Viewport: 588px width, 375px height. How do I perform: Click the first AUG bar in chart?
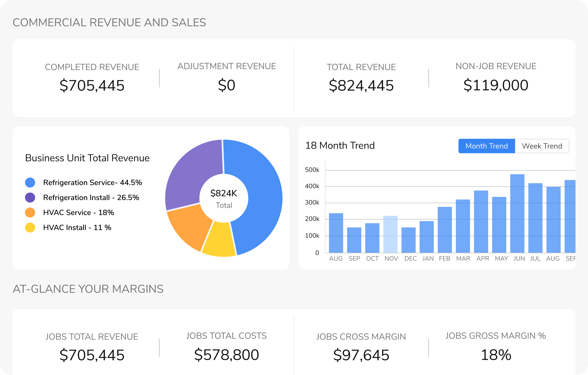coord(336,233)
